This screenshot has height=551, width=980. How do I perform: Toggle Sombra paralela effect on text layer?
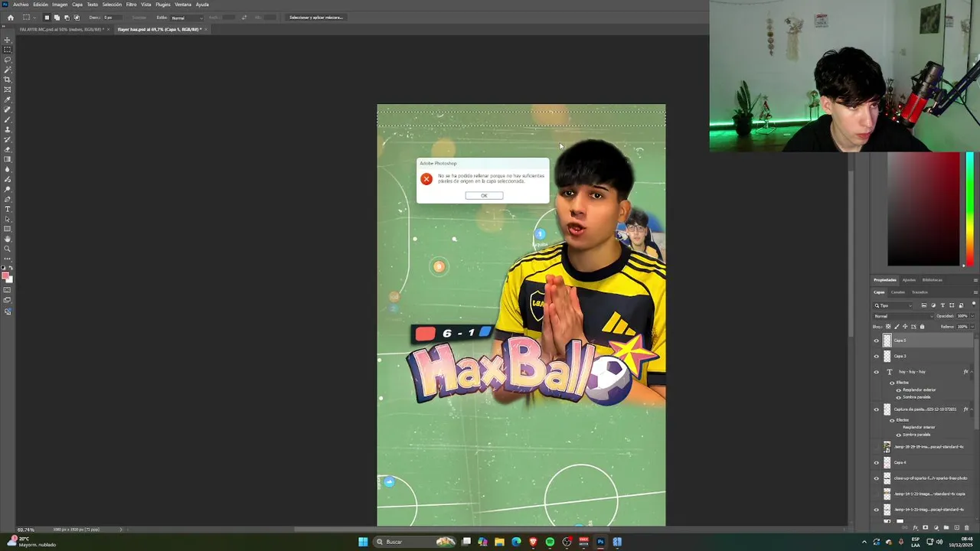point(898,397)
